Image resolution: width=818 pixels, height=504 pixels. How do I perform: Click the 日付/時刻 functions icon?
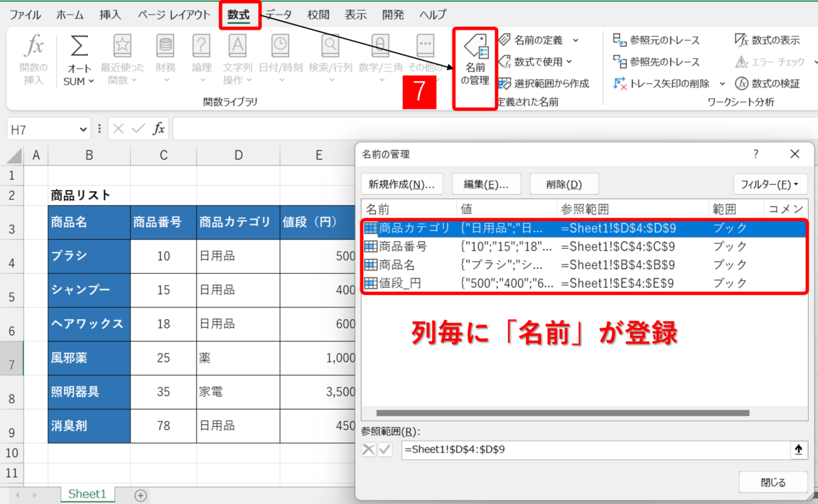[280, 47]
